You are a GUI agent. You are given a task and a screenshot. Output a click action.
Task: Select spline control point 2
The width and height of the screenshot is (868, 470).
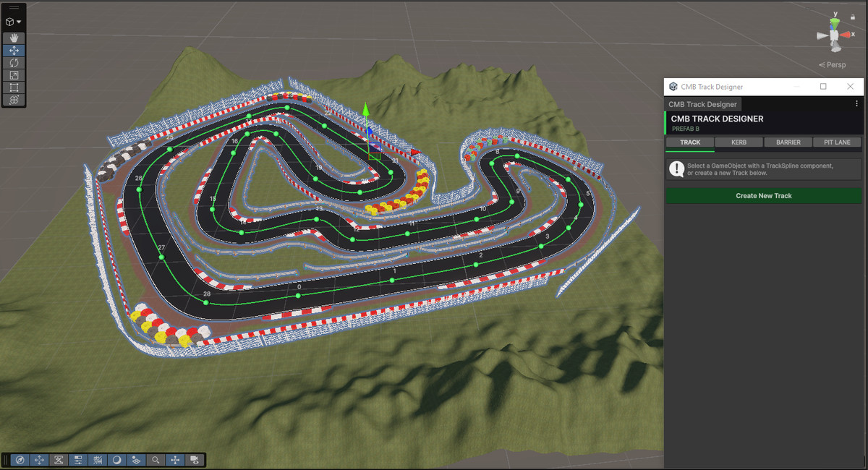pos(476,265)
